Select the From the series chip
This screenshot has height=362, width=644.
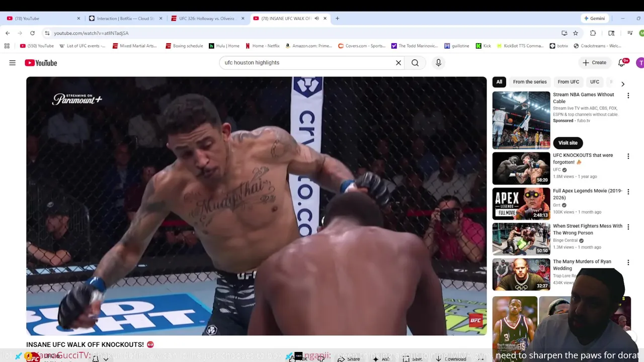pos(530,82)
